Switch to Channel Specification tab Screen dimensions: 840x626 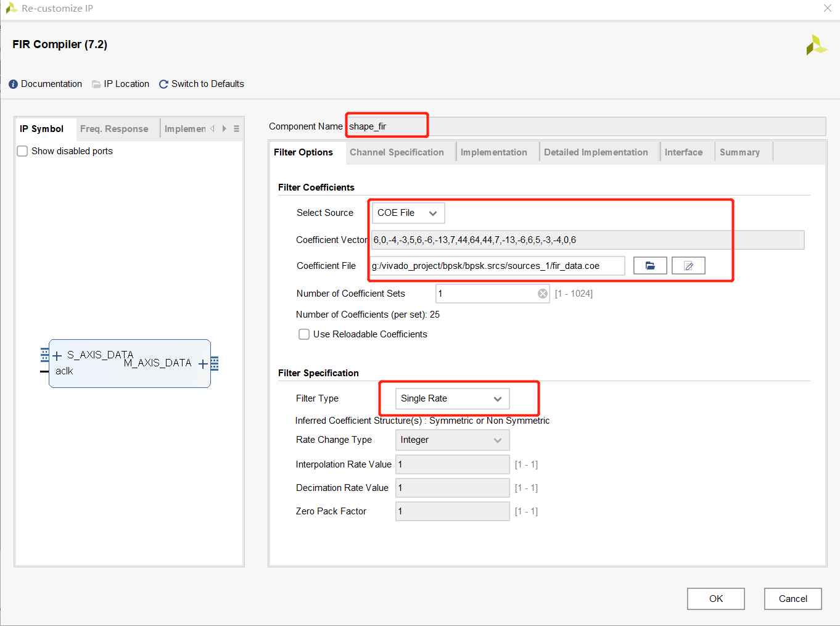[x=397, y=152]
